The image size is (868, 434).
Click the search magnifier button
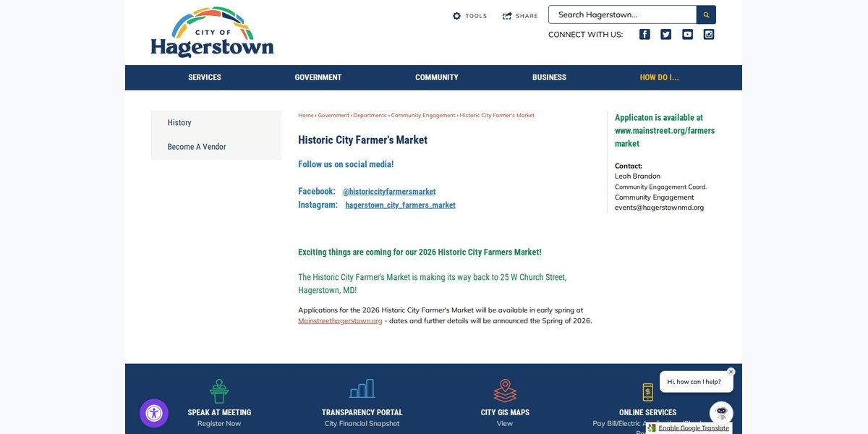point(706,14)
